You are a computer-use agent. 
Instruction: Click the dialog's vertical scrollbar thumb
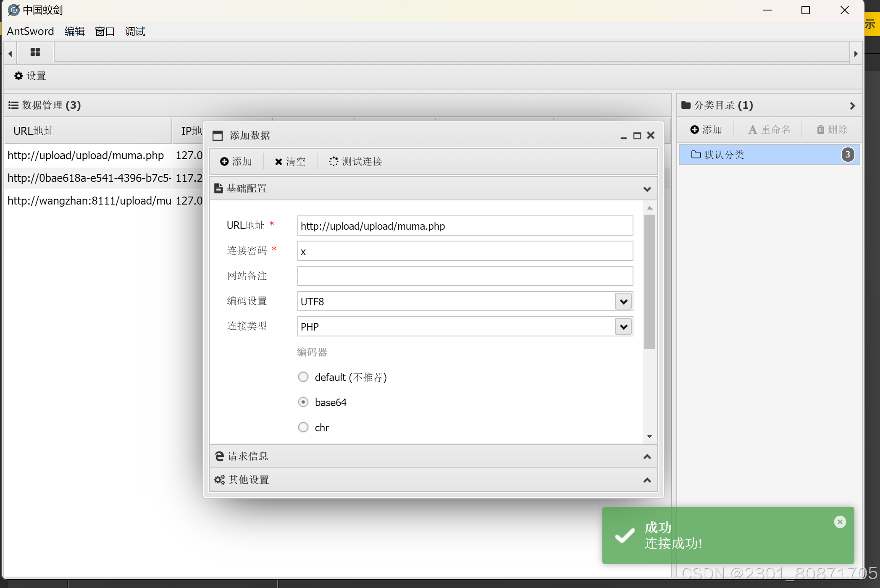click(x=649, y=281)
